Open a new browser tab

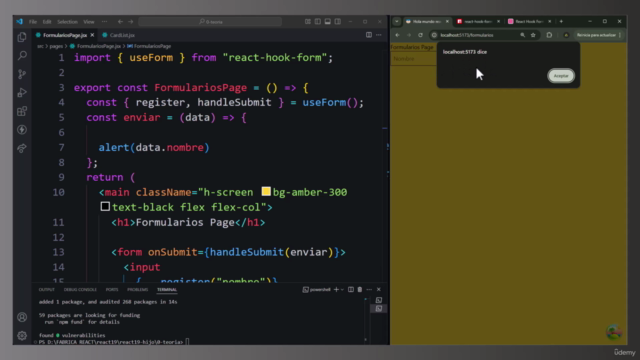[x=561, y=21]
